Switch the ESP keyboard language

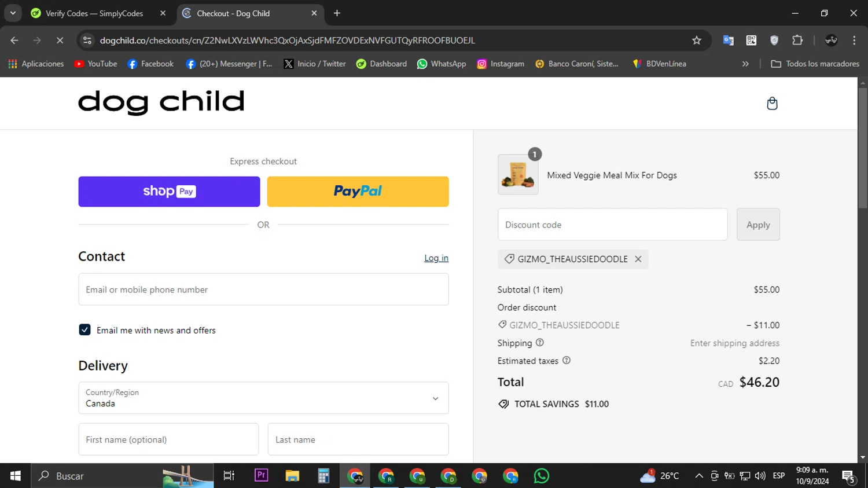coord(779,476)
